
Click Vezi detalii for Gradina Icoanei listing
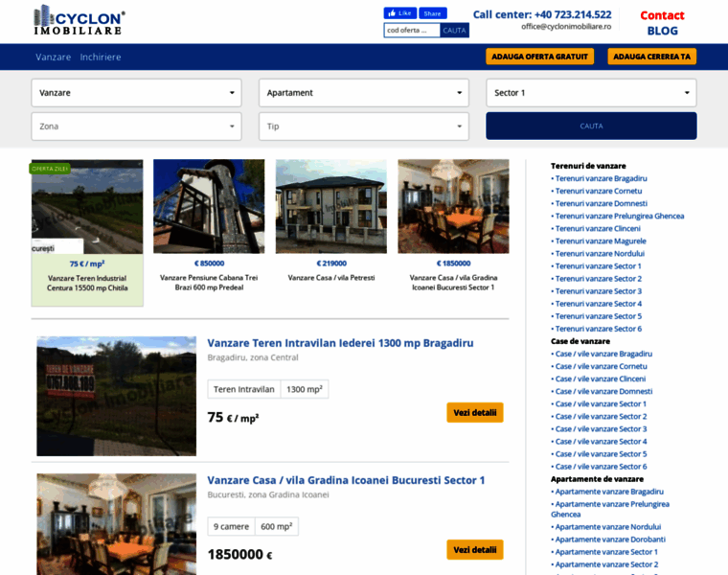(475, 549)
